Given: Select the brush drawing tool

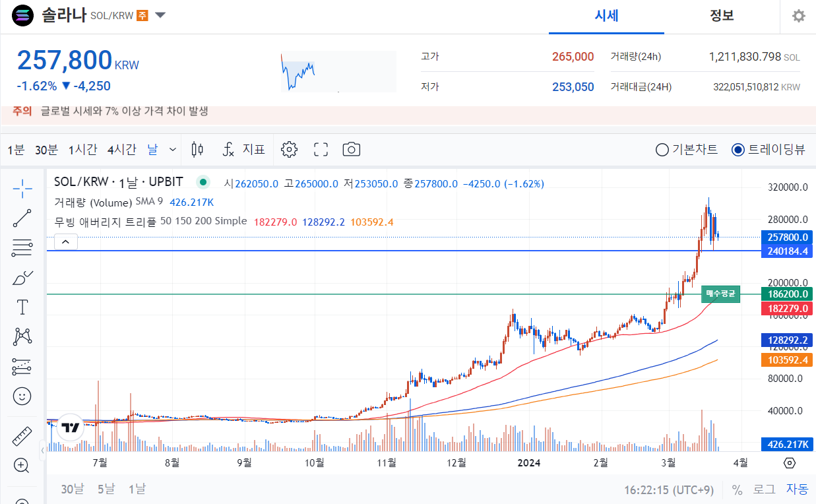Looking at the screenshot, I should point(22,278).
